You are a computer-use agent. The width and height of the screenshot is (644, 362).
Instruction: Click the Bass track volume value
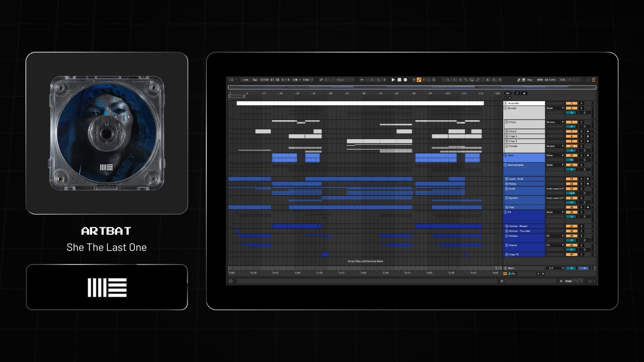click(x=572, y=160)
